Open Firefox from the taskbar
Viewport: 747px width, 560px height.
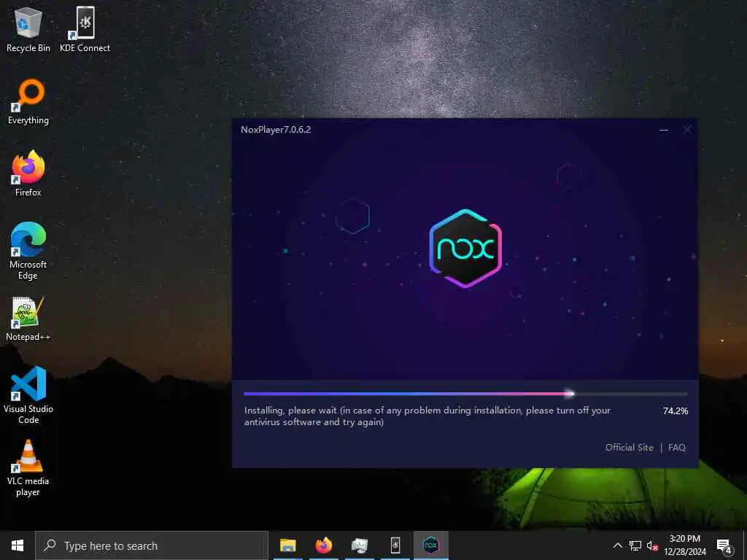pos(323,545)
